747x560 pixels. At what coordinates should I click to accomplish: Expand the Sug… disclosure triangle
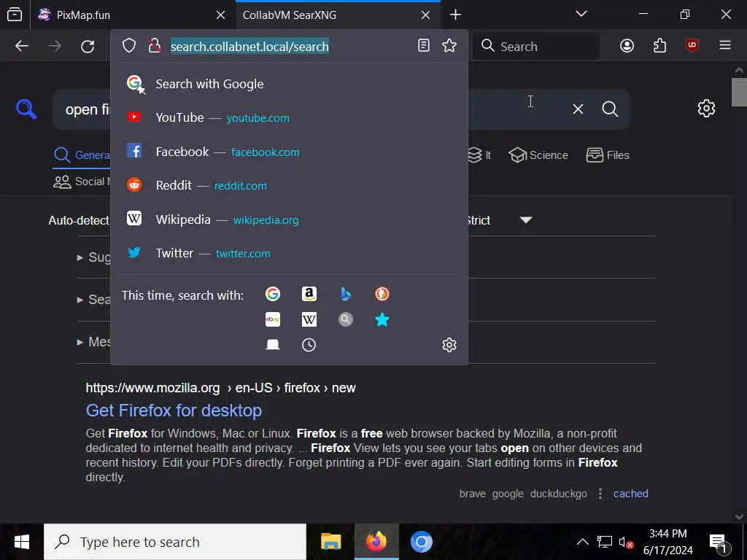(80, 257)
